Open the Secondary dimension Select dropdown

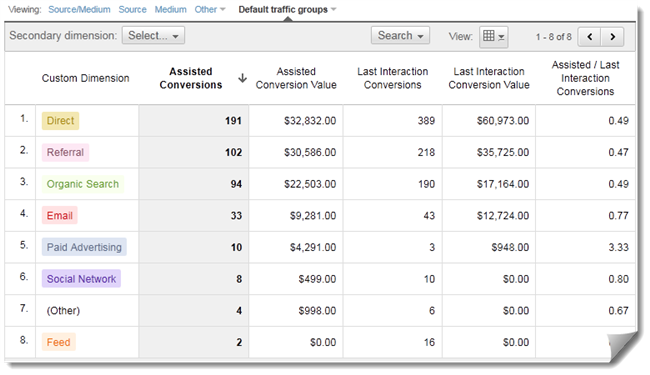click(153, 36)
